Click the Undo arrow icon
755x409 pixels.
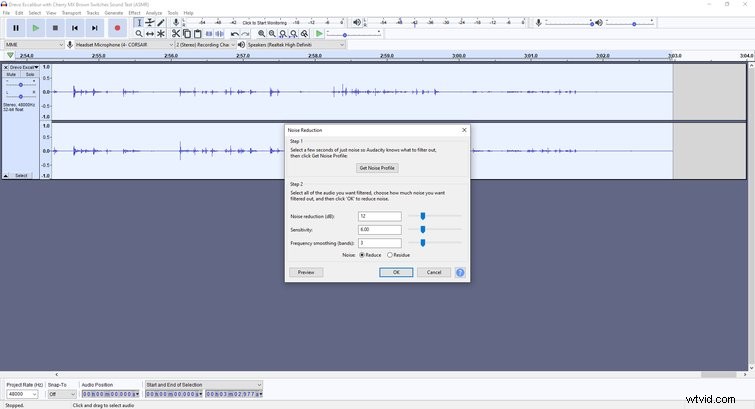234,34
